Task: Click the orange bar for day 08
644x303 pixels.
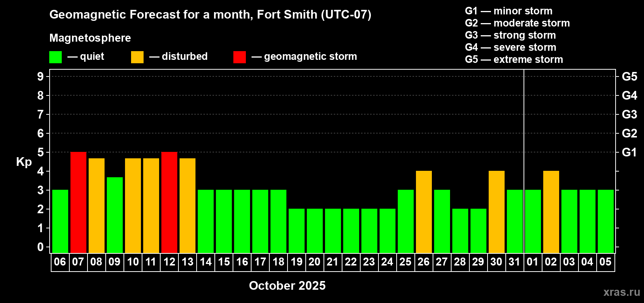Action: (x=97, y=206)
